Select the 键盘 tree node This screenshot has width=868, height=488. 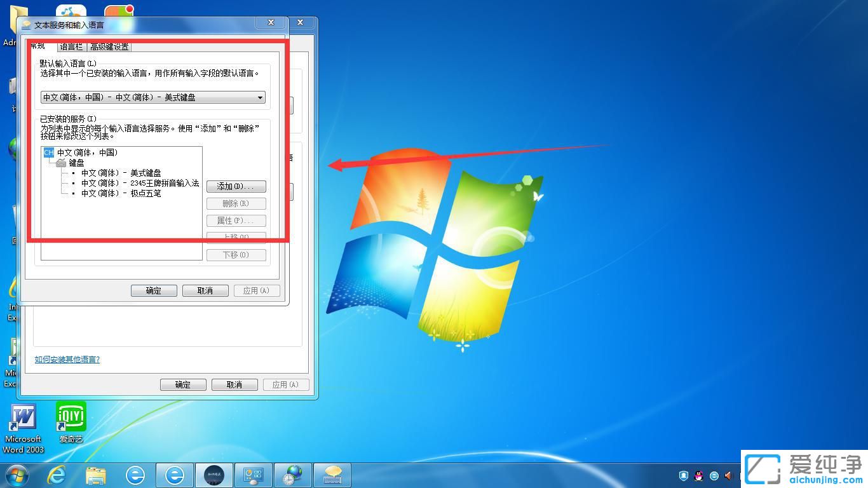point(76,163)
